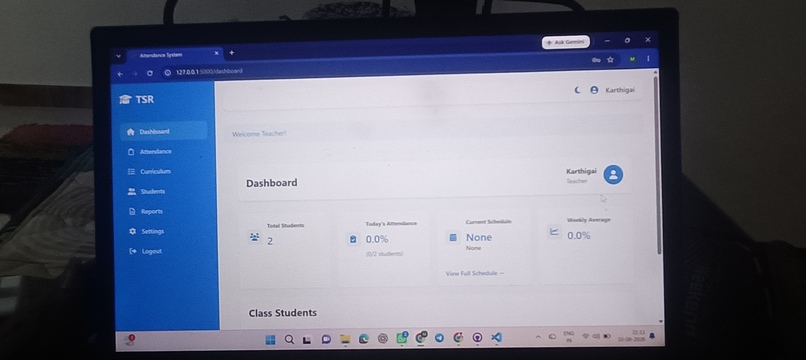The width and height of the screenshot is (806, 360).
Task: Open the Karthigai user menu at top
Action: 613,90
